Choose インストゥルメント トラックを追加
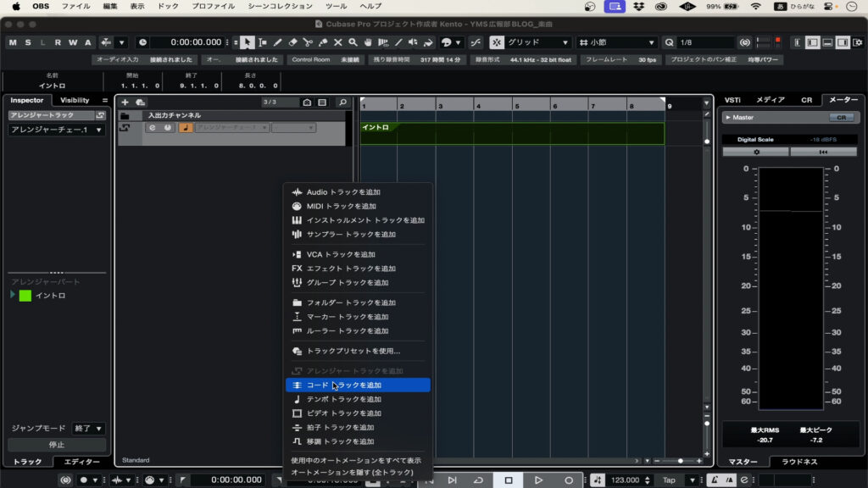The height and width of the screenshot is (488, 868). coord(358,220)
